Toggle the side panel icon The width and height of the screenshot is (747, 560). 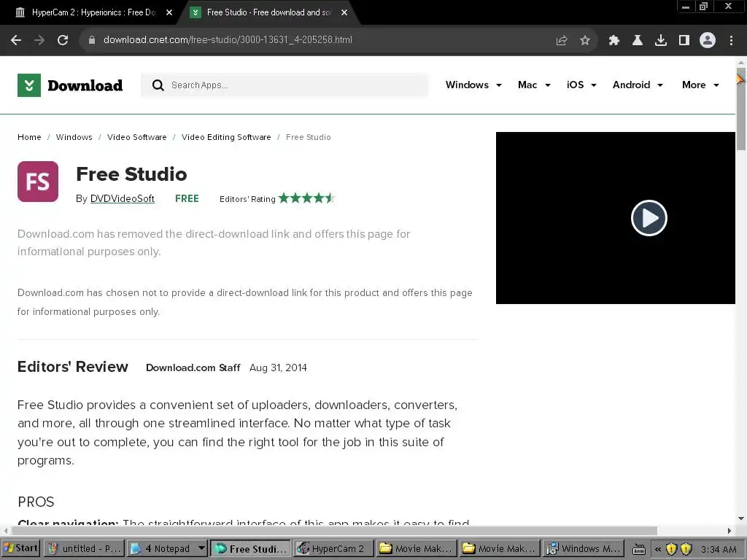pos(684,41)
